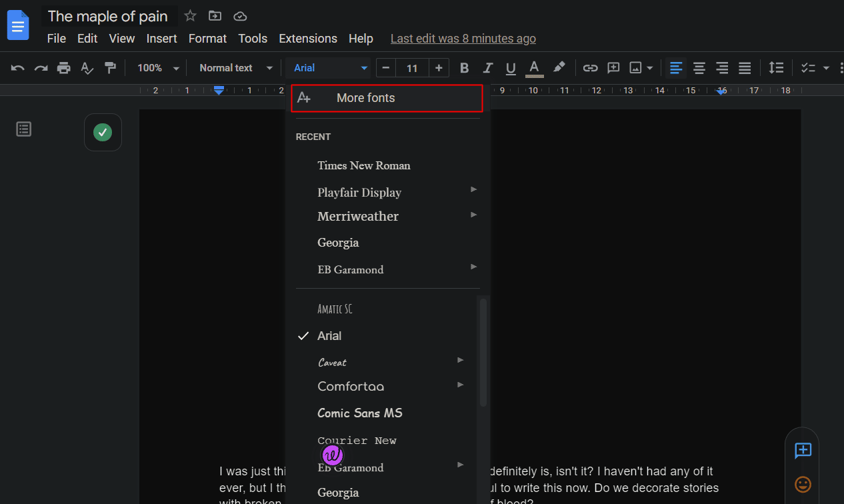Insert a link

pyautogui.click(x=590, y=68)
